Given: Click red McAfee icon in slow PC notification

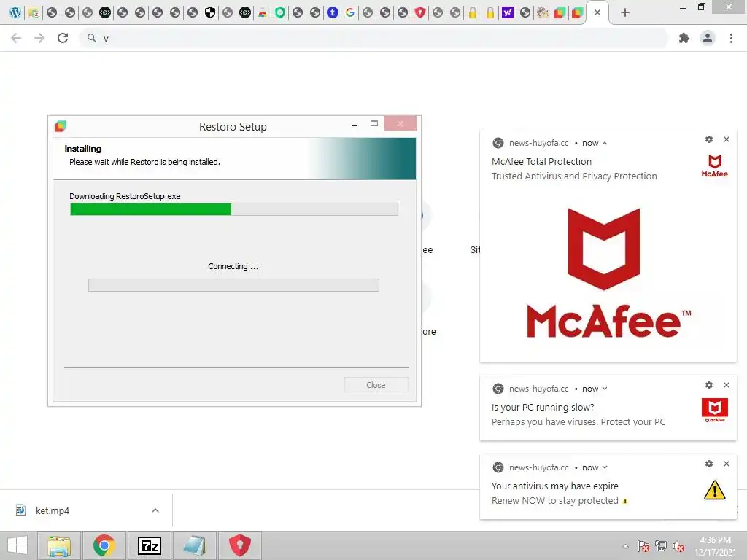Looking at the screenshot, I should point(715,410).
